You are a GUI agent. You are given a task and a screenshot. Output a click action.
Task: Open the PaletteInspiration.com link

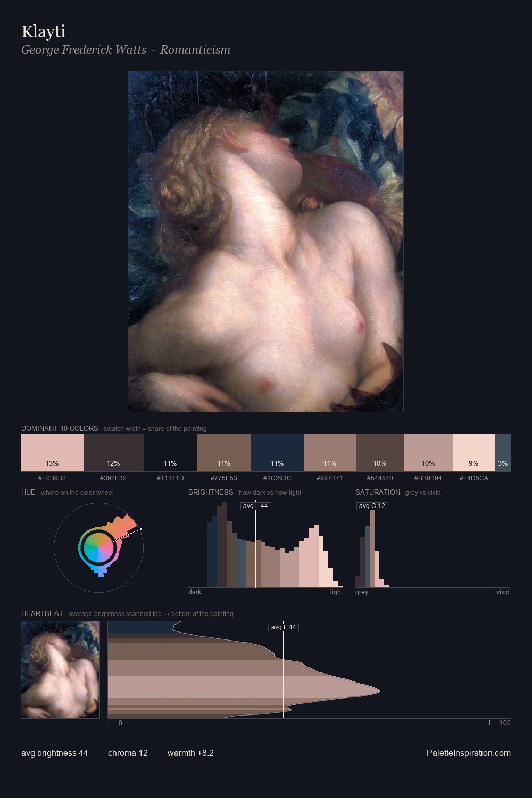(469, 753)
